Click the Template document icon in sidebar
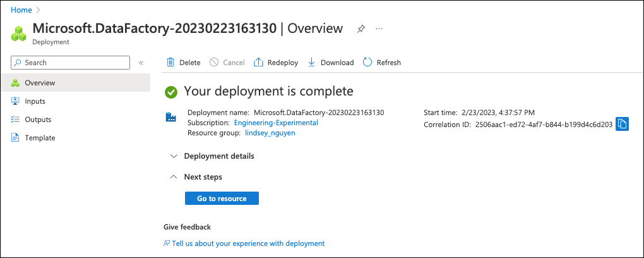The width and height of the screenshot is (644, 258). [x=15, y=138]
